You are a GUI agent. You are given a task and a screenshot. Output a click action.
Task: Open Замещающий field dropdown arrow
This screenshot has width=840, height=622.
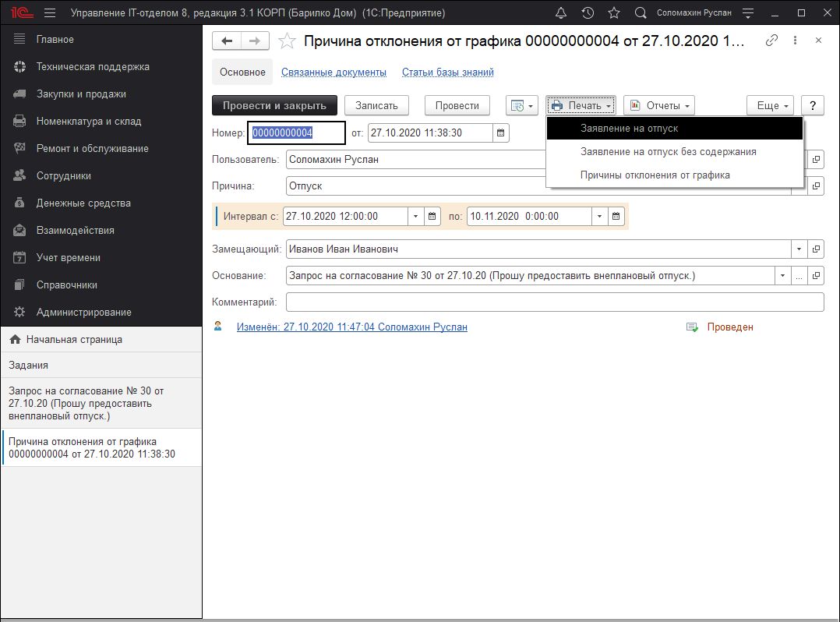(799, 249)
